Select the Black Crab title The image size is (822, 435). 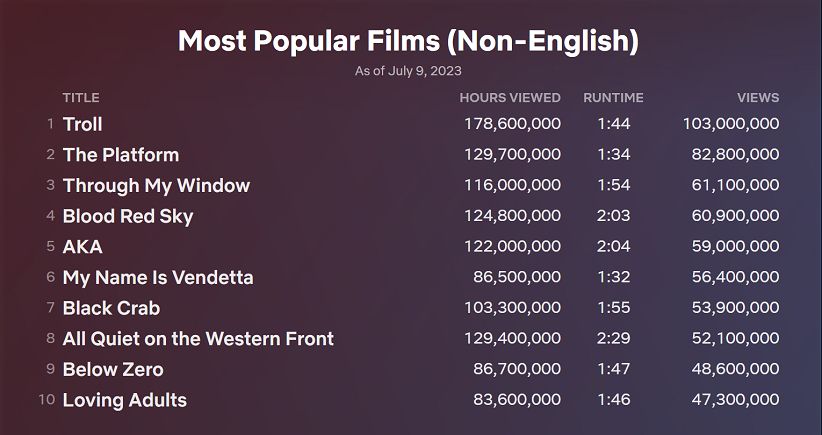111,308
